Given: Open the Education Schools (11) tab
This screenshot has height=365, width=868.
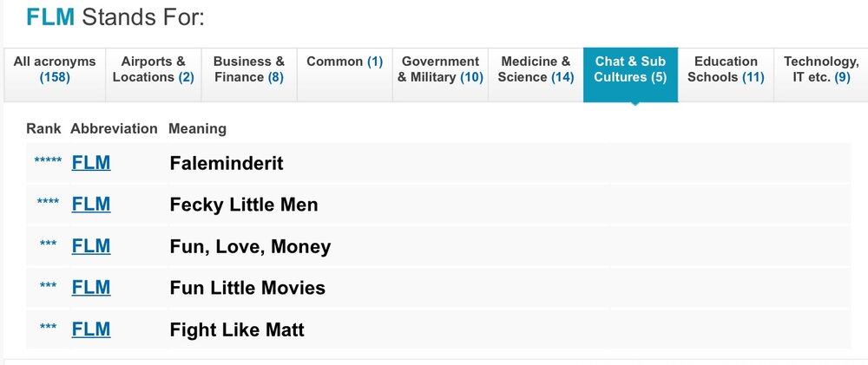Looking at the screenshot, I should [x=726, y=75].
